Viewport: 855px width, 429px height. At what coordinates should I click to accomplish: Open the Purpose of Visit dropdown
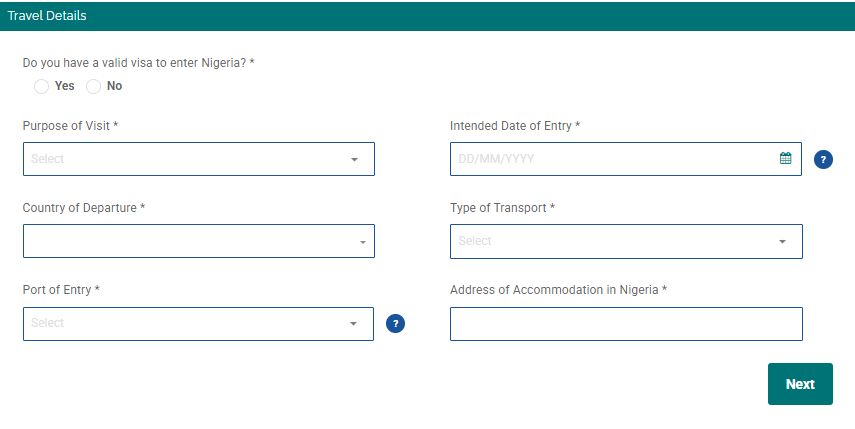[199, 159]
